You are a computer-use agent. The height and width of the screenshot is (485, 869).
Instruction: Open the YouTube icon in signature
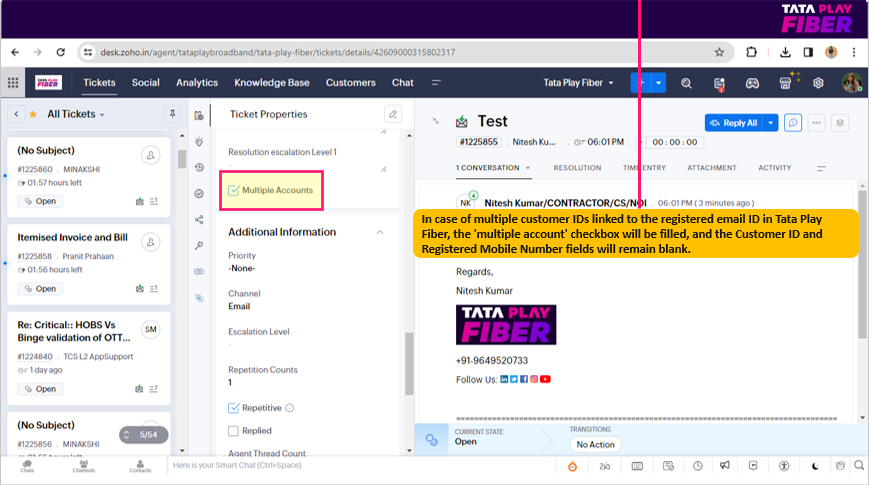[545, 379]
